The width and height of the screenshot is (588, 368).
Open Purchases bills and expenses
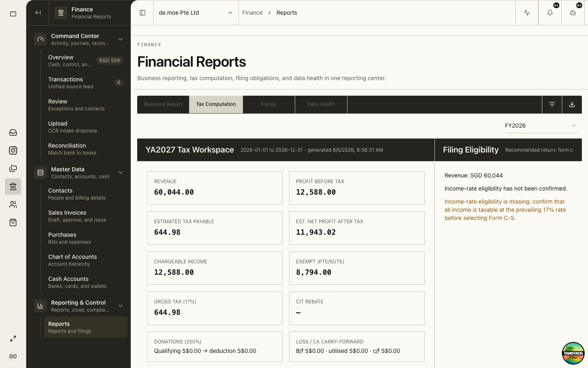click(x=86, y=238)
